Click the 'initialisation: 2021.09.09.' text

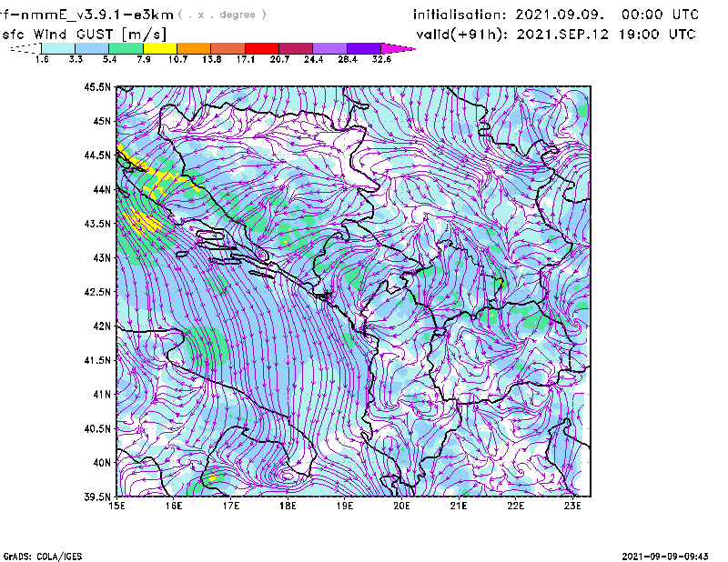[509, 15]
